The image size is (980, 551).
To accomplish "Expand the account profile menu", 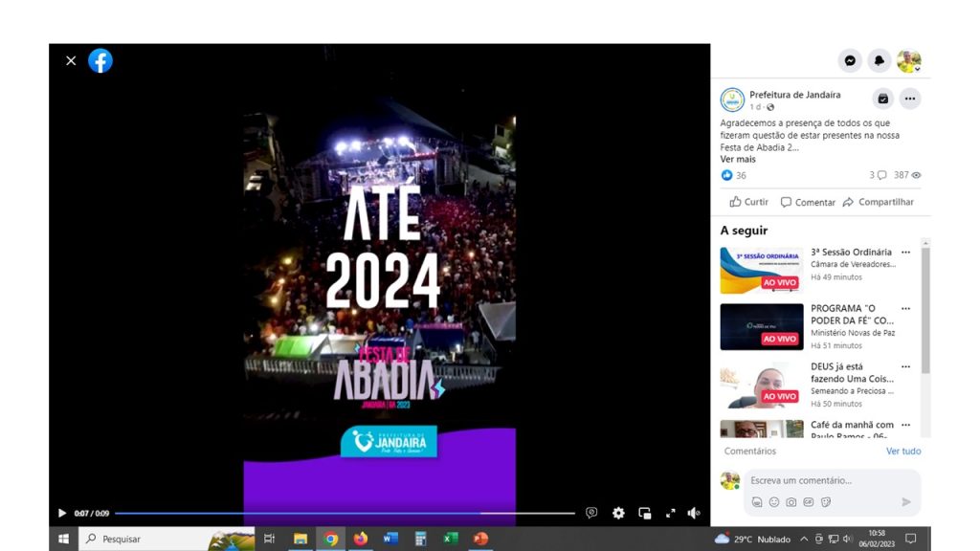I will point(909,61).
